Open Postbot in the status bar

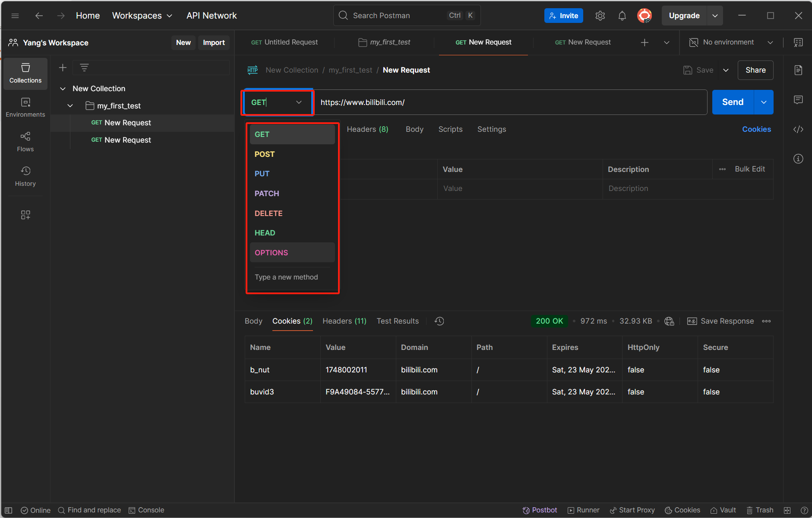point(540,510)
